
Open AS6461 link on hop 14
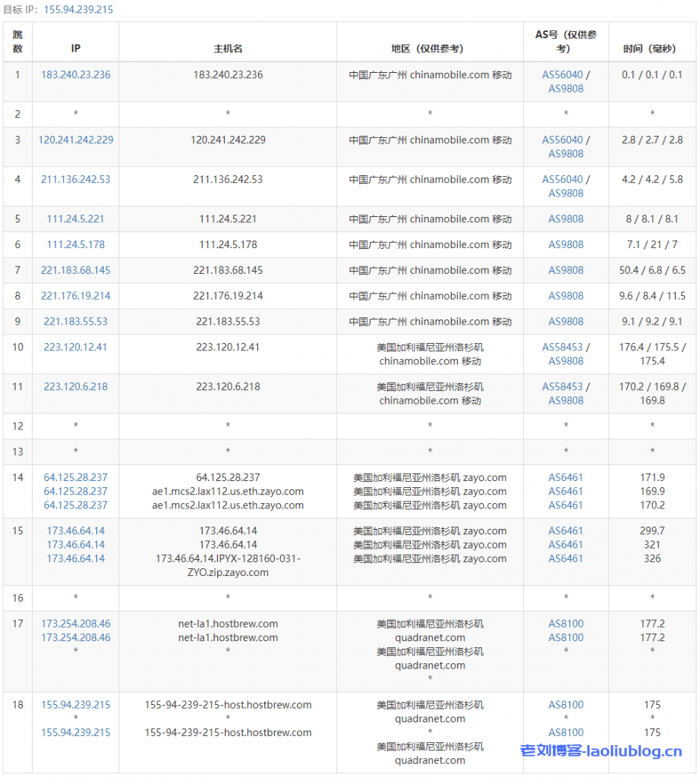(x=564, y=477)
